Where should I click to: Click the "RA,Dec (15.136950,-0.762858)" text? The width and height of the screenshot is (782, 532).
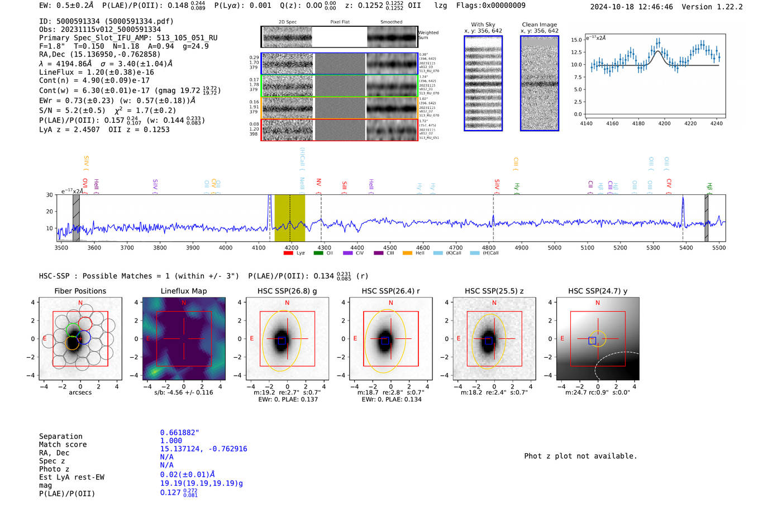[x=99, y=54]
